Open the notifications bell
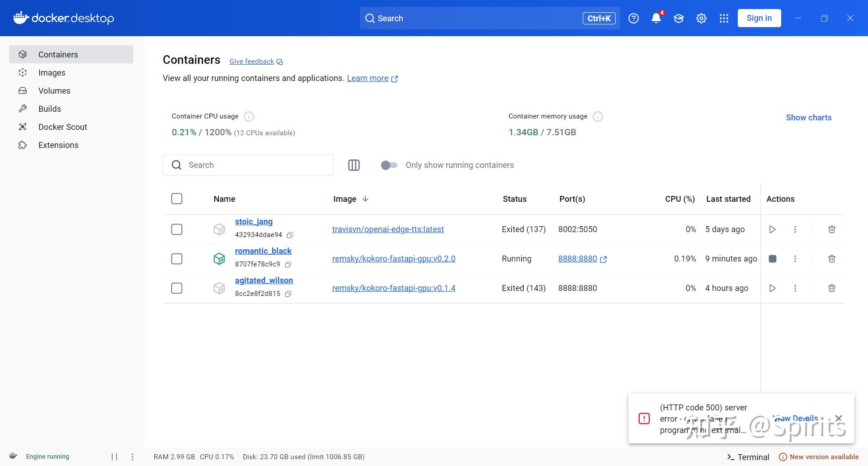The image size is (868, 466). [x=656, y=18]
